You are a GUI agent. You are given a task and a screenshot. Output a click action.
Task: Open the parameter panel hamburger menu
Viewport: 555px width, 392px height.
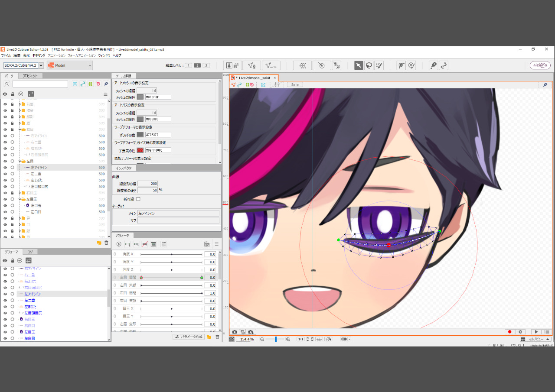coord(216,244)
